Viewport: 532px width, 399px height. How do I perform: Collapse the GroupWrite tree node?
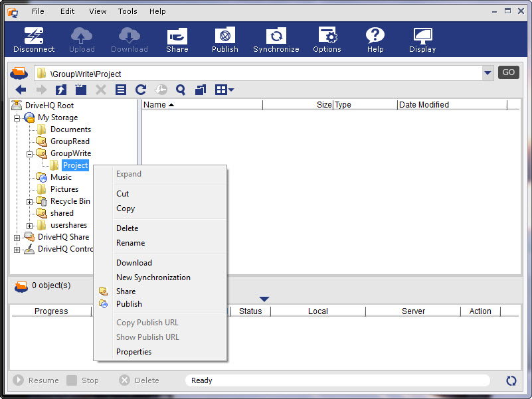30,153
